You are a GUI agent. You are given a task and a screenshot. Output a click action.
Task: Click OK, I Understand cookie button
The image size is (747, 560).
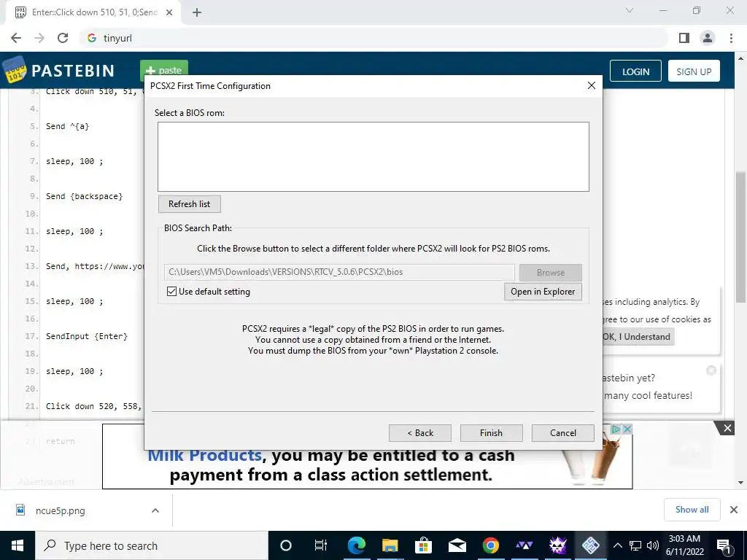[x=637, y=337]
